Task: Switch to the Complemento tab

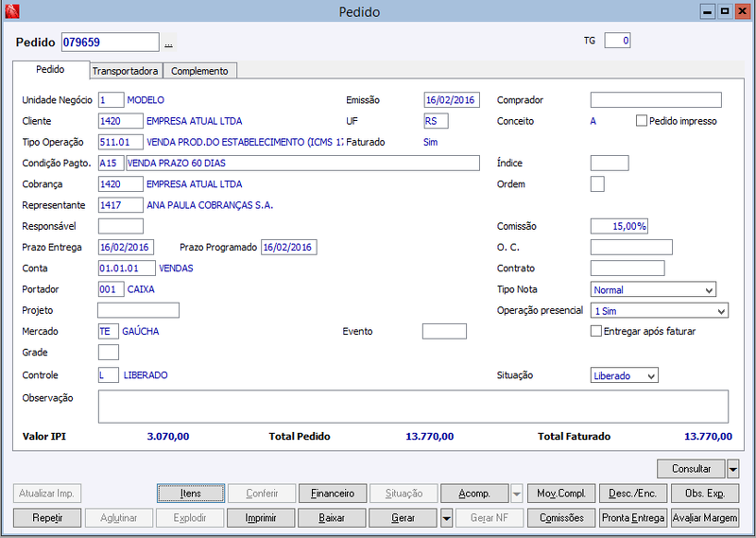Action: 199,71
